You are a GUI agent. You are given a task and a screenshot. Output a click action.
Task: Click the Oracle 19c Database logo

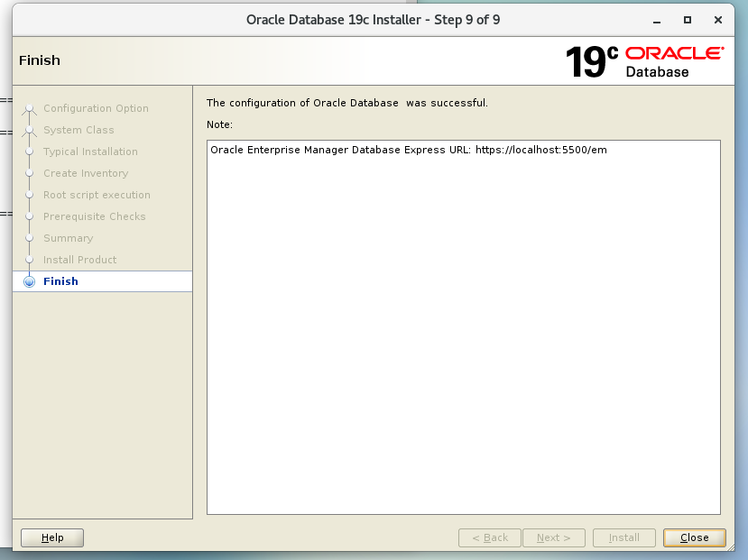pos(644,62)
